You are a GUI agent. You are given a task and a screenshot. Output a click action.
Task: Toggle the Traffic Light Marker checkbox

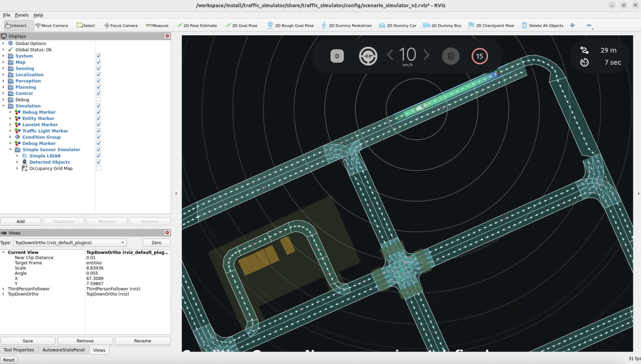click(x=98, y=131)
